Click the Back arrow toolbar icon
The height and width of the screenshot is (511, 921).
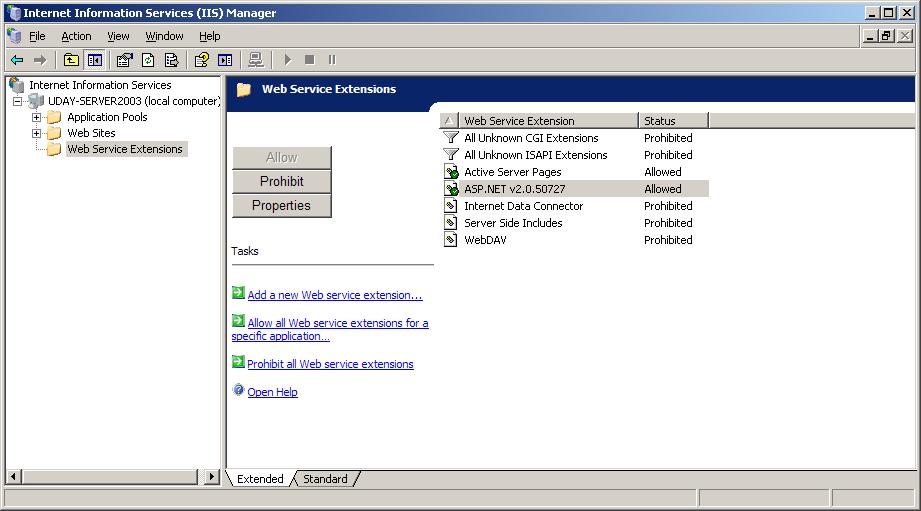17,60
